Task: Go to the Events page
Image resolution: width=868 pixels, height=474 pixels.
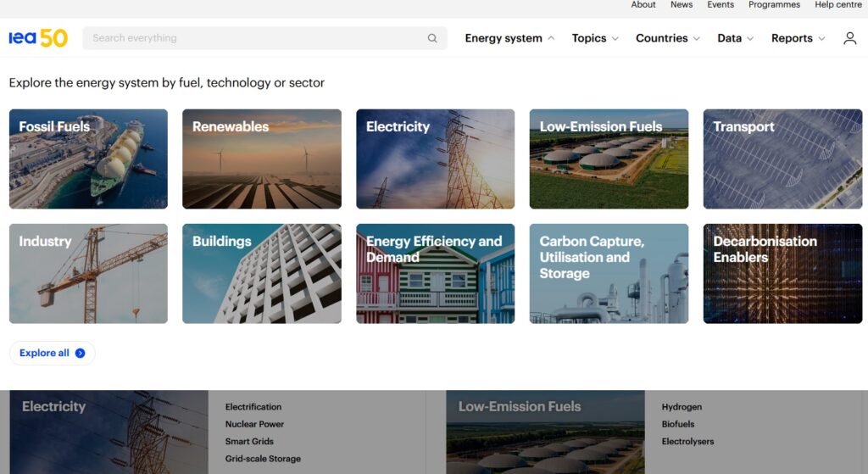Action: tap(721, 5)
